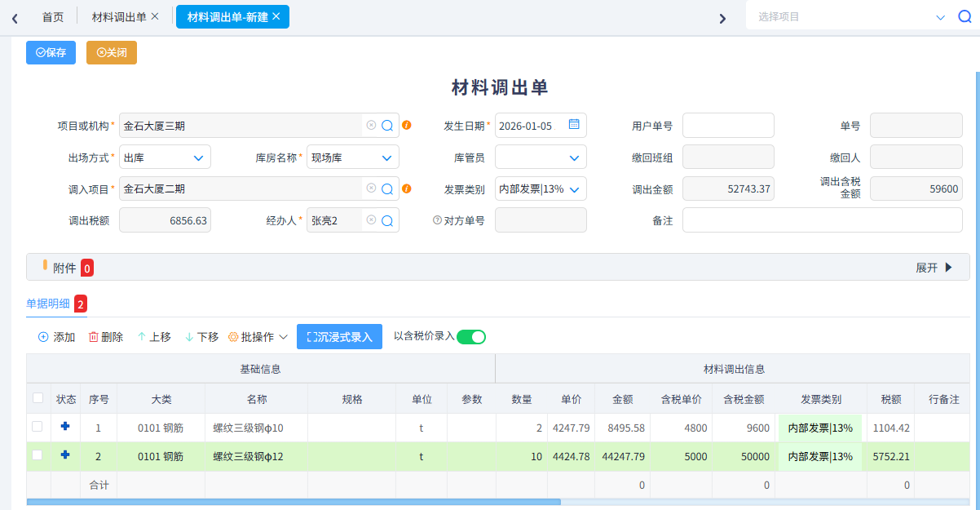The height and width of the screenshot is (510, 980).
Task: Click inside the 备注 input field
Action: click(821, 220)
